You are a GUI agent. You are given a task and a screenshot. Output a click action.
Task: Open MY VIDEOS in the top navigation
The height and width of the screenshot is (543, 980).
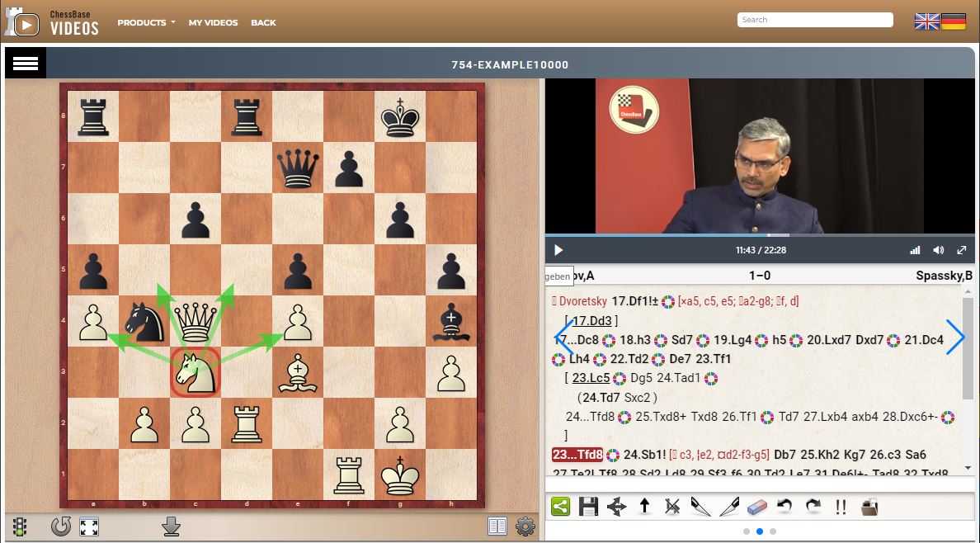tap(213, 22)
